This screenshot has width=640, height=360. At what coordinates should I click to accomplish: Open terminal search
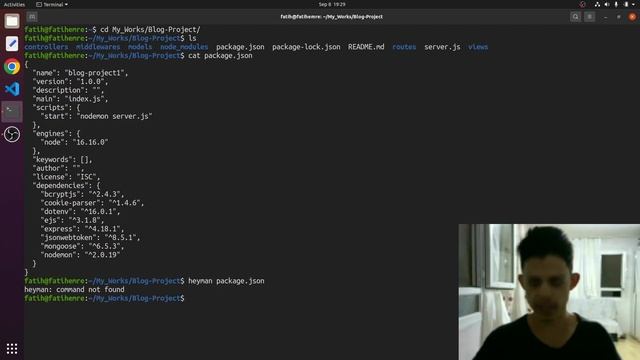(x=576, y=17)
